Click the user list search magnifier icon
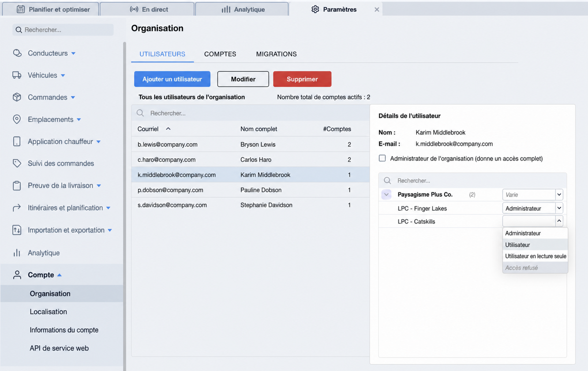This screenshot has width=588, height=371. pos(140,113)
